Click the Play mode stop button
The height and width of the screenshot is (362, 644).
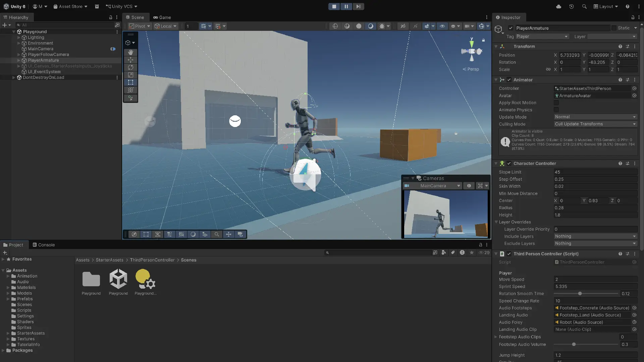[334, 6]
